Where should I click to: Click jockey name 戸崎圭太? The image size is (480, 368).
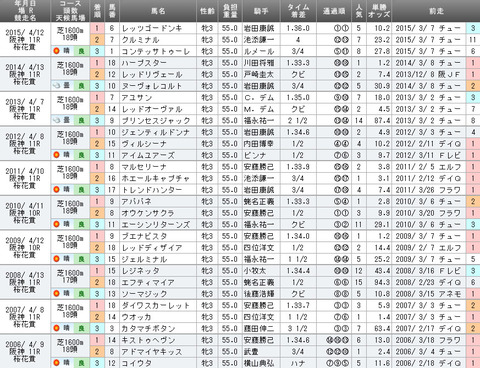259,74
